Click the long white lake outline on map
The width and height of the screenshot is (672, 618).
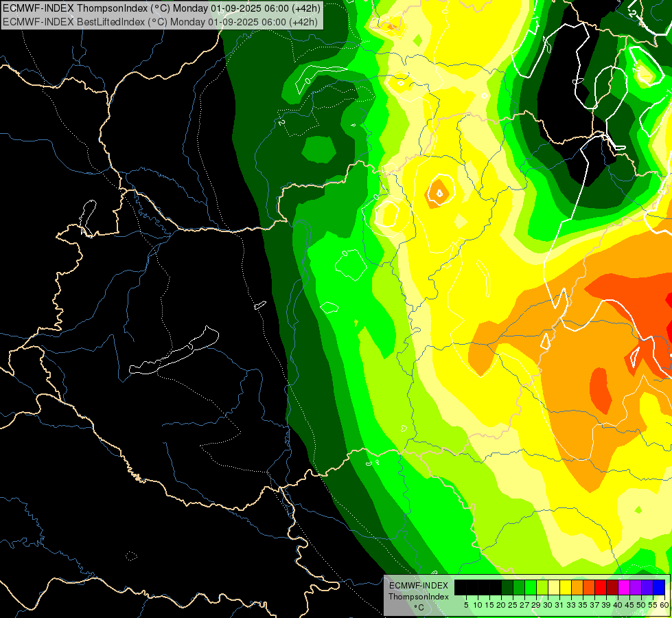click(x=174, y=351)
